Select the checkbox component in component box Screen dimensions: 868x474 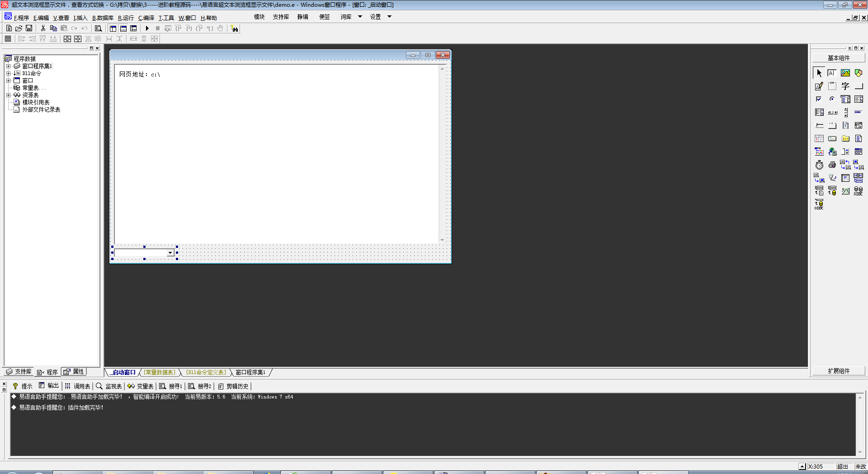[819, 99]
